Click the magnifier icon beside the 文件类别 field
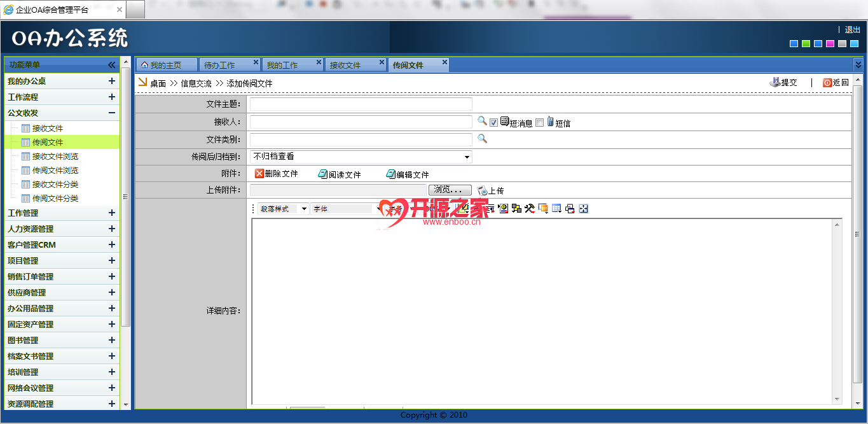The width and height of the screenshot is (868, 424). [x=482, y=138]
